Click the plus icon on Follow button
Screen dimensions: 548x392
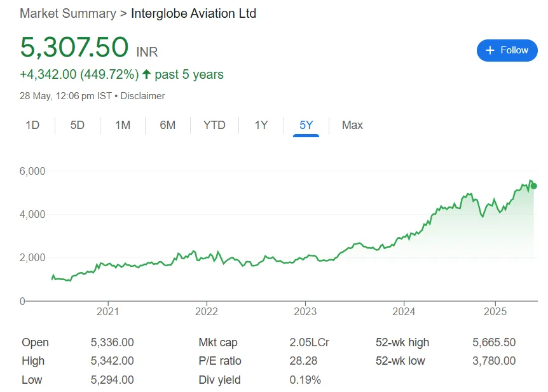tap(490, 50)
